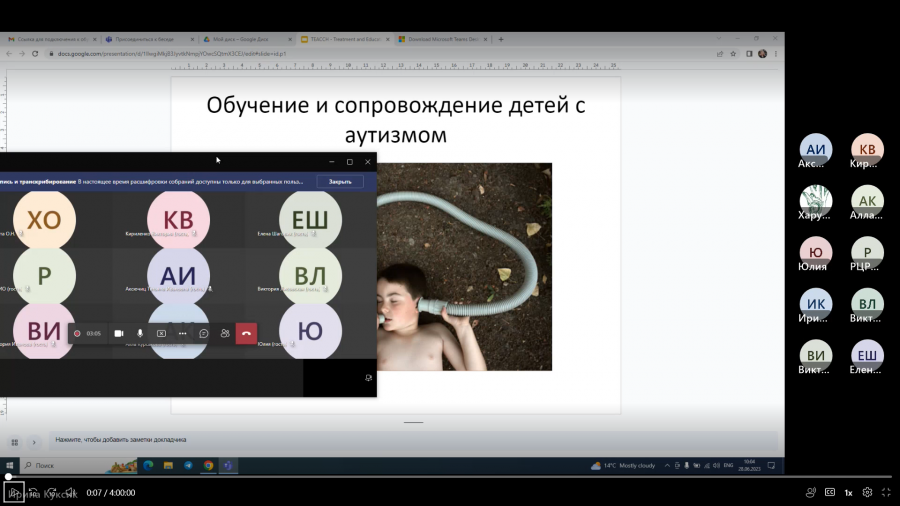Open more actions (three dots) in call bar
Screen dimensions: 900x506
coord(183,333)
